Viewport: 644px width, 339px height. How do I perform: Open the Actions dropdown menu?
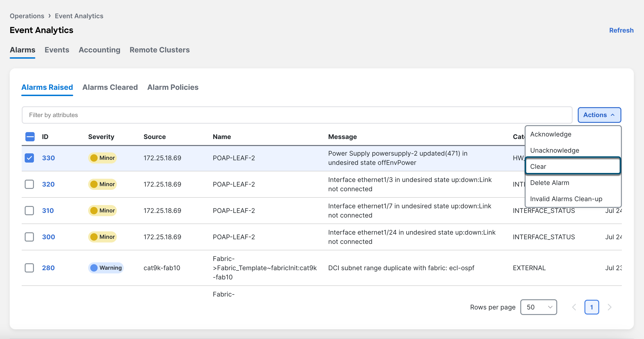click(599, 115)
